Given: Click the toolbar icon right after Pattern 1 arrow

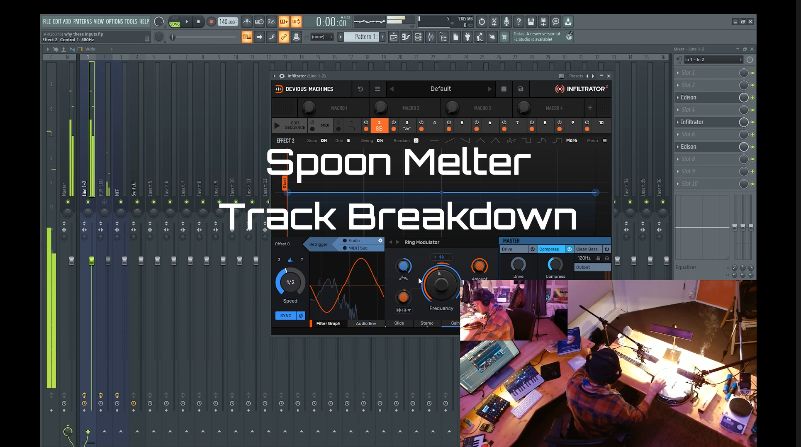Looking at the screenshot, I should click(394, 37).
